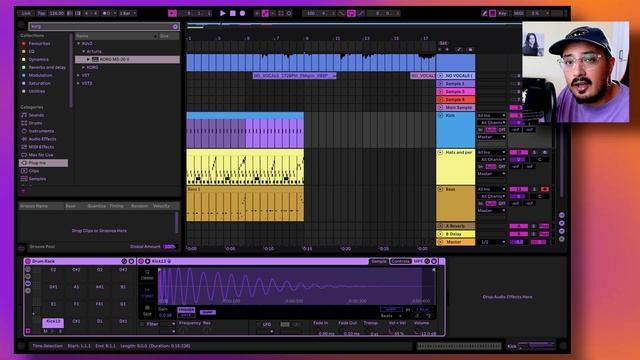
Task: Toggle the pink arrangement loop switch
Action: point(351,13)
